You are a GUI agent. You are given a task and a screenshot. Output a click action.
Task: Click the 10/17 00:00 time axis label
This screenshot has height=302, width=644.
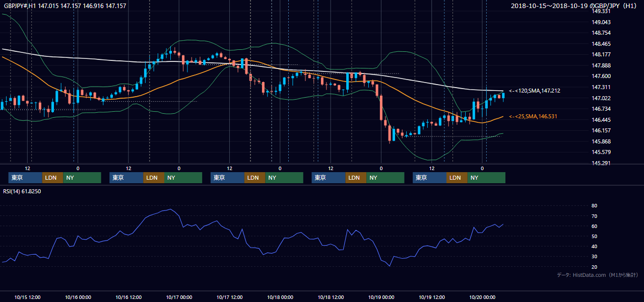point(179,297)
